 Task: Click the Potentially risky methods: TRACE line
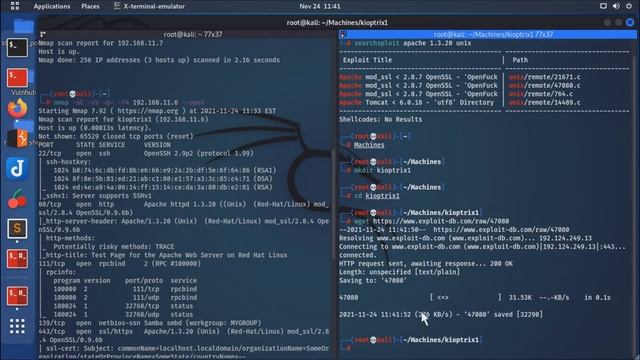(113, 247)
